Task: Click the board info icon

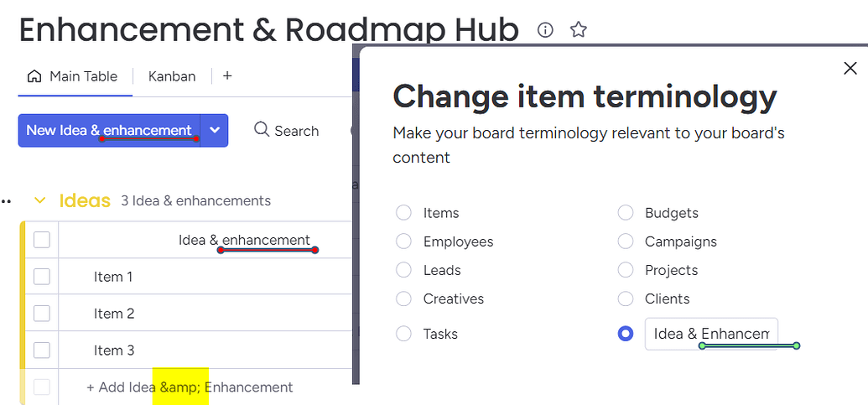Action: 545,30
